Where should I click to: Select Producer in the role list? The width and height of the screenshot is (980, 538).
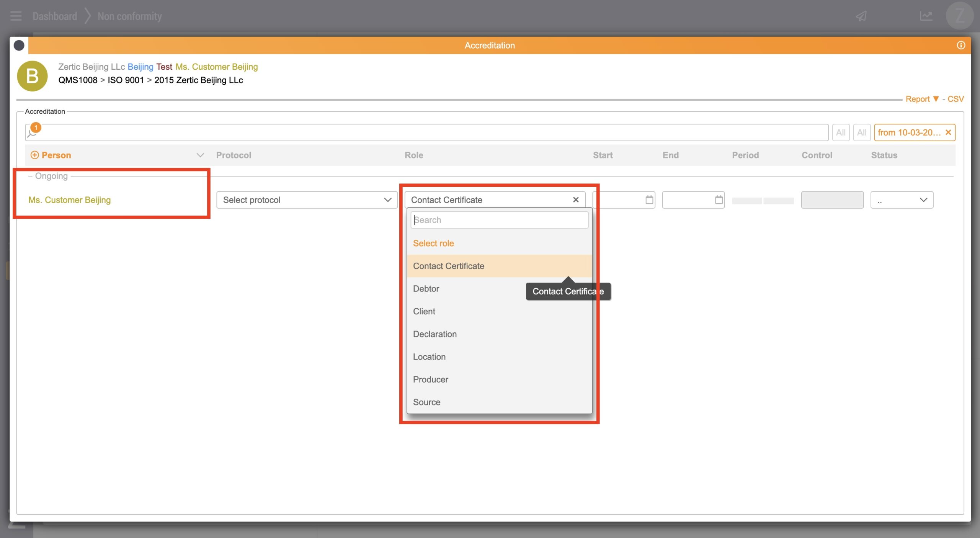(x=430, y=379)
